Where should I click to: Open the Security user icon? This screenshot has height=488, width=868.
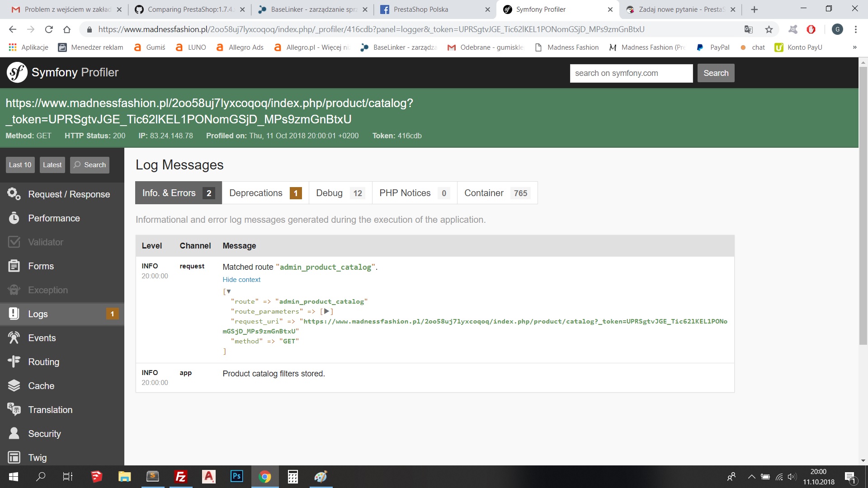[14, 433]
